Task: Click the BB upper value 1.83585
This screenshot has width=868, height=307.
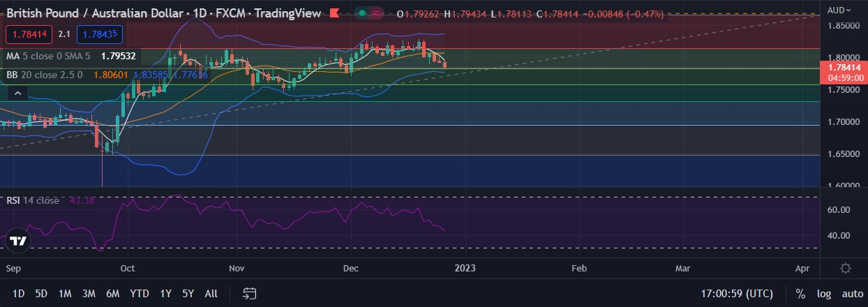Action: click(149, 75)
